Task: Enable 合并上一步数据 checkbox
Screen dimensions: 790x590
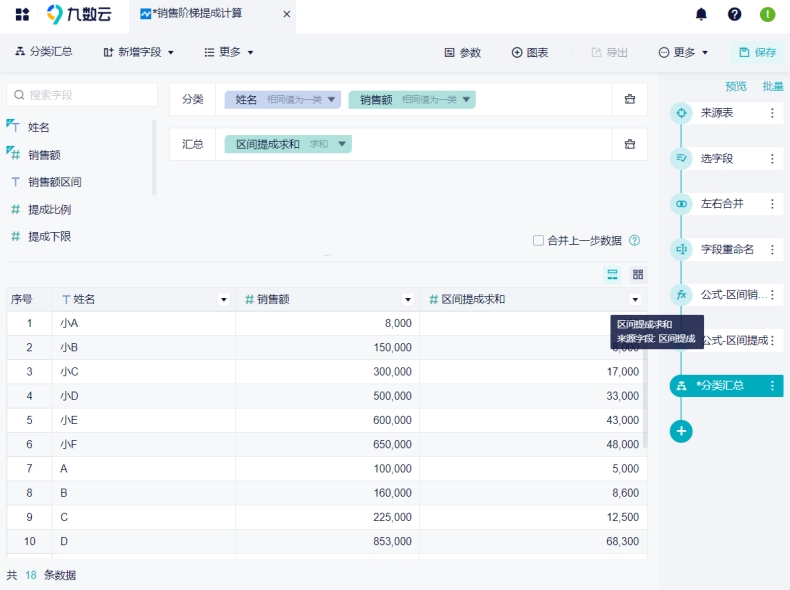Action: (539, 240)
